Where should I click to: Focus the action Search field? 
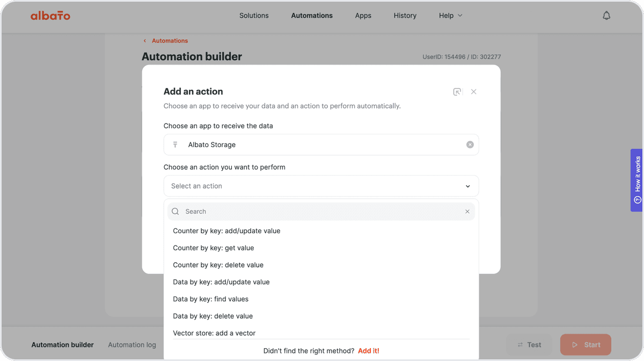coord(321,212)
